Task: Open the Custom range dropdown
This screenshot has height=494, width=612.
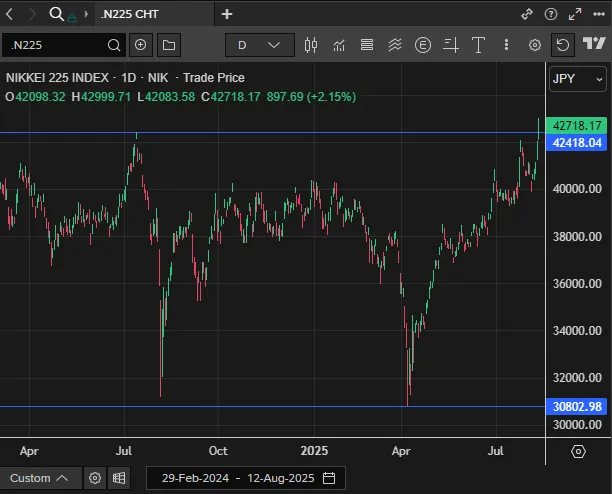Action: (x=39, y=478)
